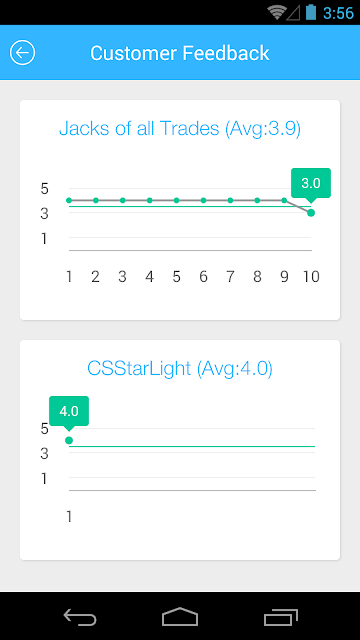Select the single CSStarLight data point
Image resolution: width=360 pixels, height=640 pixels.
coord(69,440)
